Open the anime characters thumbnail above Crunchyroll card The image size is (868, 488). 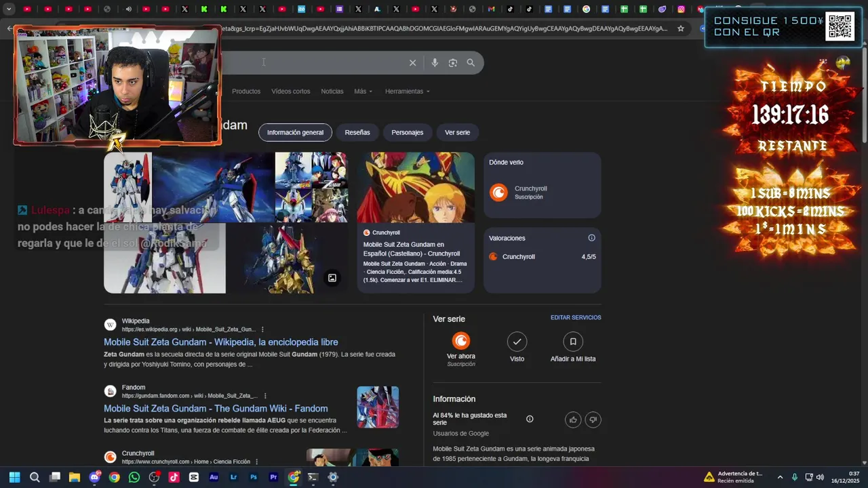coord(416,187)
